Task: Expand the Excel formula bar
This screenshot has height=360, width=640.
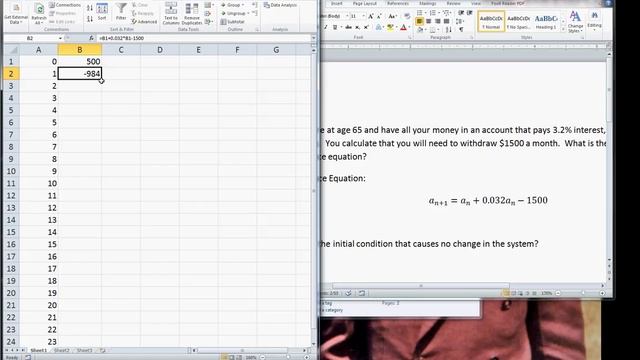Action: (313, 38)
